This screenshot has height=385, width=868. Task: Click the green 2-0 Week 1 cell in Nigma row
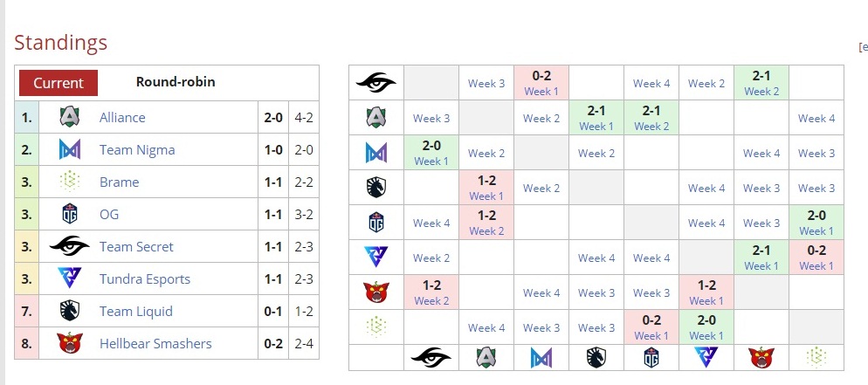(x=431, y=153)
